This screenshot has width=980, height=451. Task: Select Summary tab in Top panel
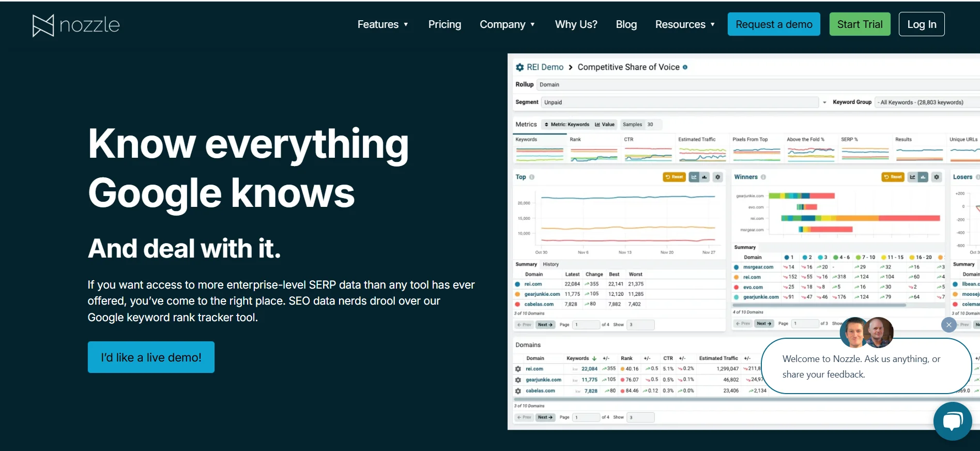(x=526, y=264)
